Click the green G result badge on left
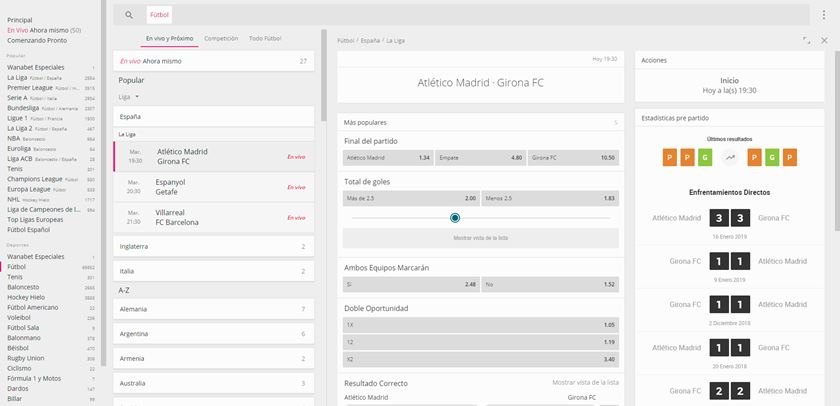 coord(705,157)
